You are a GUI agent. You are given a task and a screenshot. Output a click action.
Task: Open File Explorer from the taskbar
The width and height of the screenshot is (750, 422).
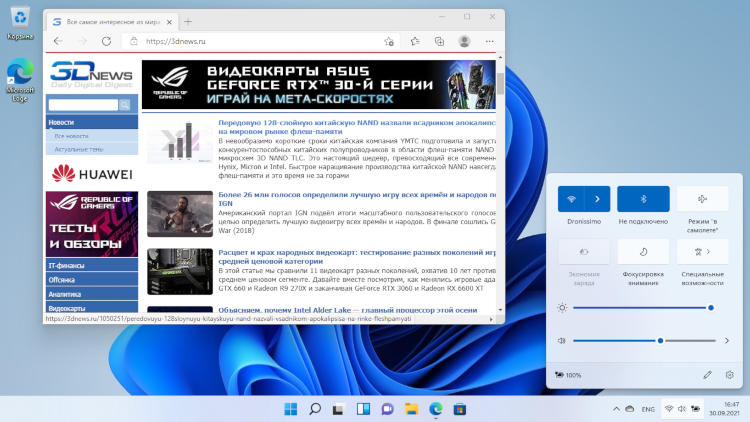tap(411, 409)
